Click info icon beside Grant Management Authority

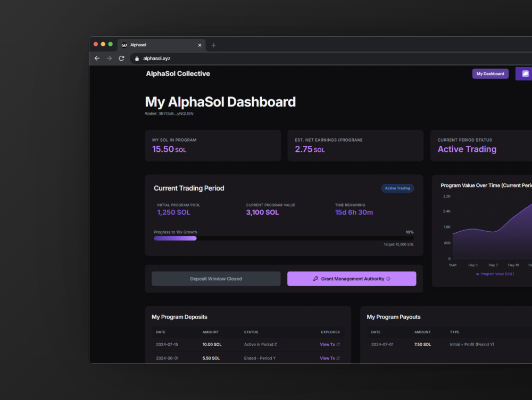388,279
